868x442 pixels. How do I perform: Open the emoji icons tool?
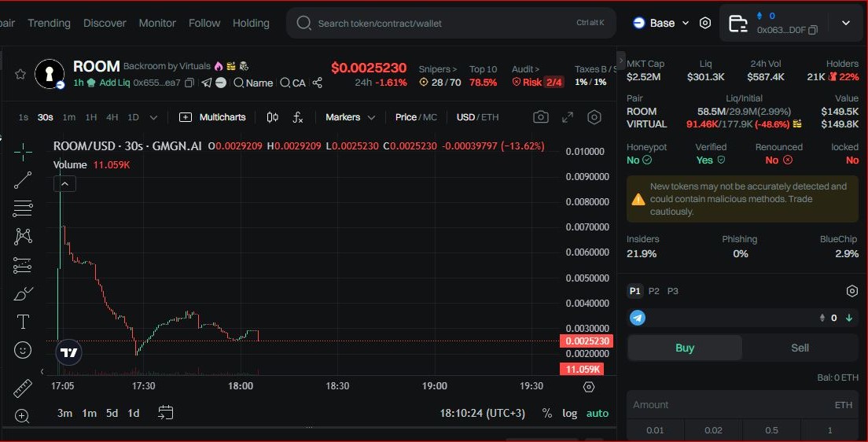point(23,350)
